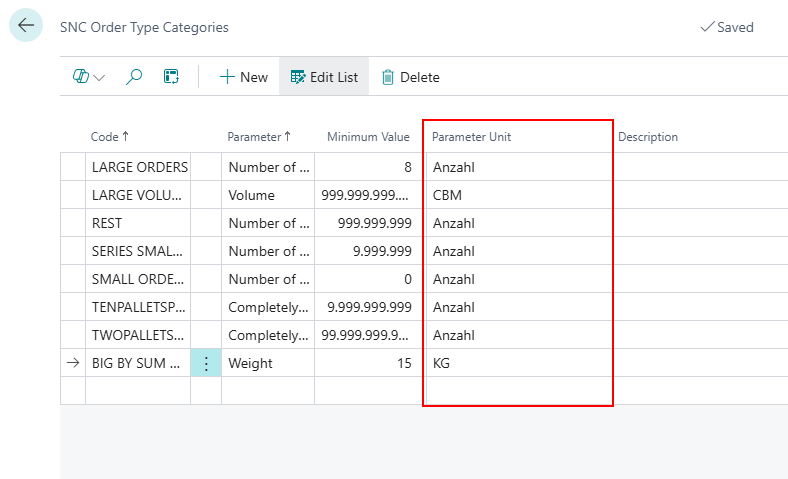Viewport: 788px width, 479px height.
Task: Sort by the Parameter column header
Action: (x=259, y=137)
